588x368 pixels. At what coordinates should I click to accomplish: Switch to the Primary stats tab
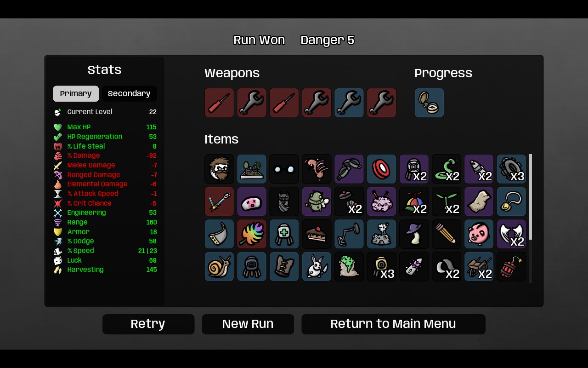coord(76,94)
